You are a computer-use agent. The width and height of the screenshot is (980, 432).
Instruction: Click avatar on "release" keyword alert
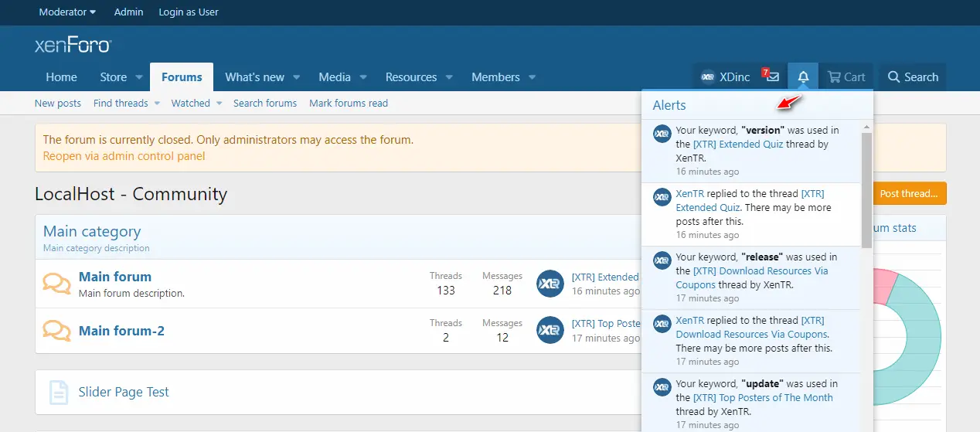[x=662, y=260]
